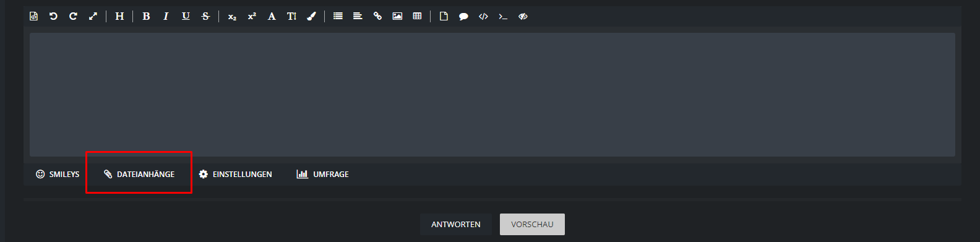980x242 pixels.
Task: Click the Antworten button
Action: coord(456,224)
